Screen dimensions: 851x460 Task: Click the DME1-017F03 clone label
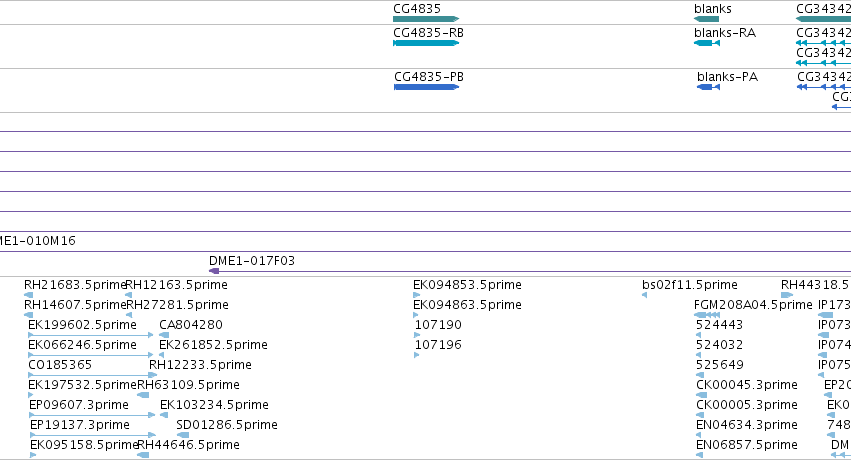pyautogui.click(x=252, y=261)
